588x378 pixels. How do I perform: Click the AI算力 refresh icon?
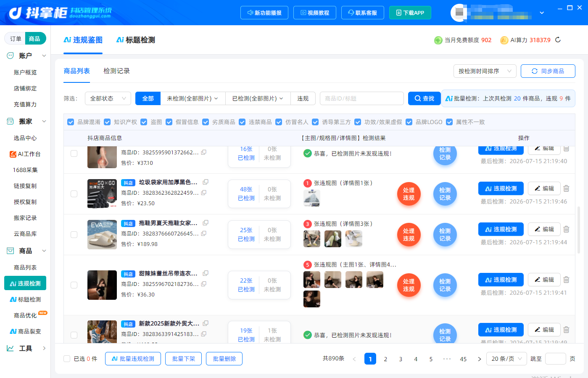point(558,40)
